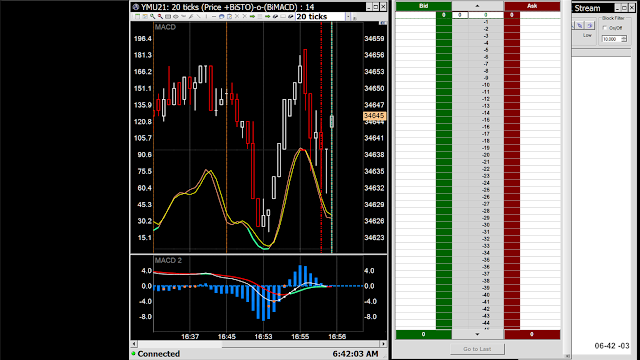
Task: Click the Stream window's rightmost purple icon
Action: point(590,25)
